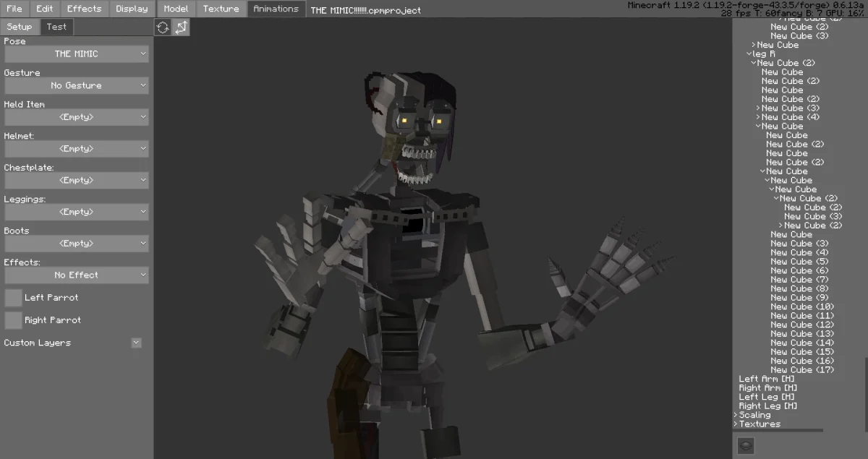Screen dimensions: 868x459
Task: Select New Cube (15) in the tree
Action: [x=802, y=352]
